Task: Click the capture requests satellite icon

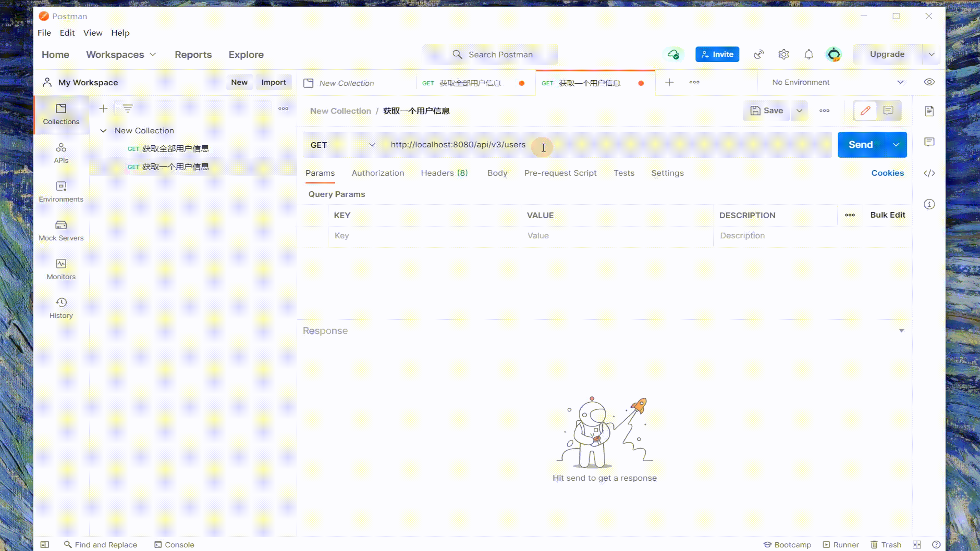Action: click(x=758, y=54)
